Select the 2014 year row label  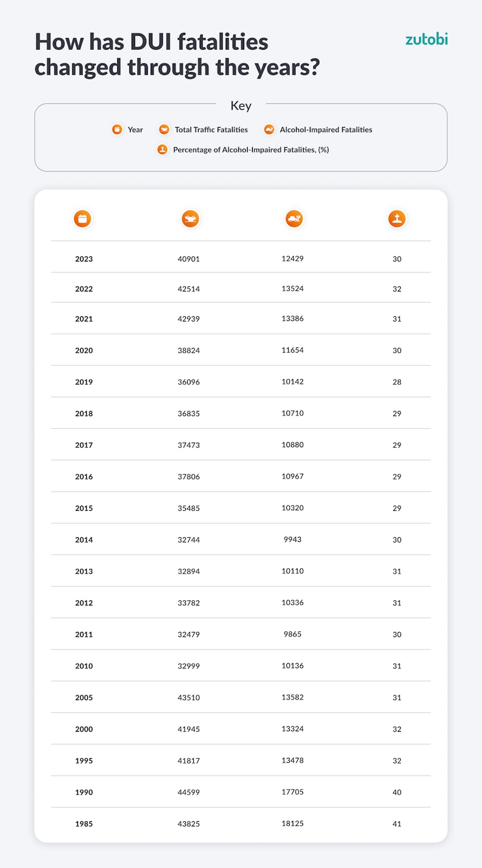(x=84, y=540)
